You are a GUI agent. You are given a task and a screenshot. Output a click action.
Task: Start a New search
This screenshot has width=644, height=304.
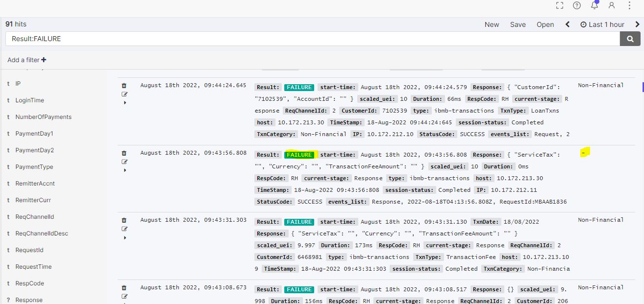pos(492,24)
